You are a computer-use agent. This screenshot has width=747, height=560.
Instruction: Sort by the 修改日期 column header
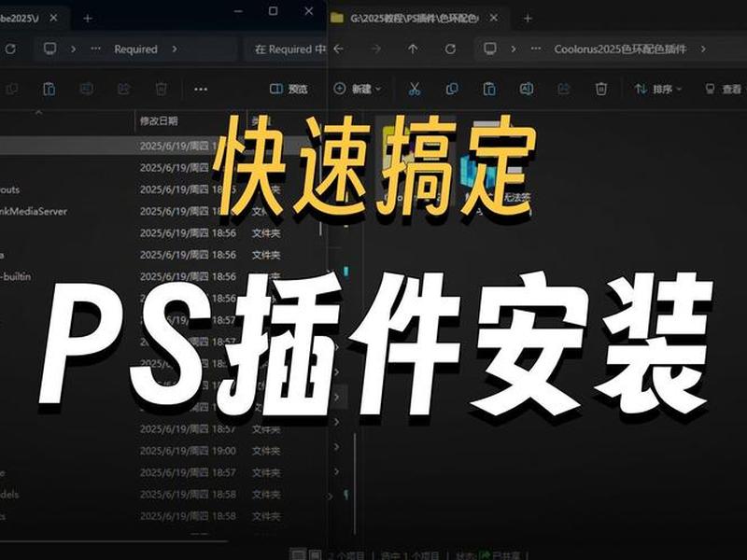click(x=159, y=121)
